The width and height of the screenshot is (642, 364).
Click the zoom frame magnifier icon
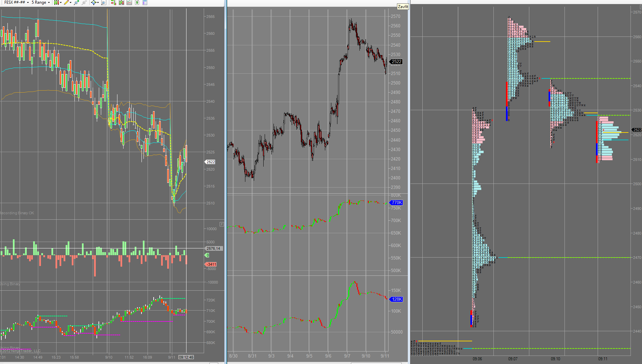(x=104, y=2)
